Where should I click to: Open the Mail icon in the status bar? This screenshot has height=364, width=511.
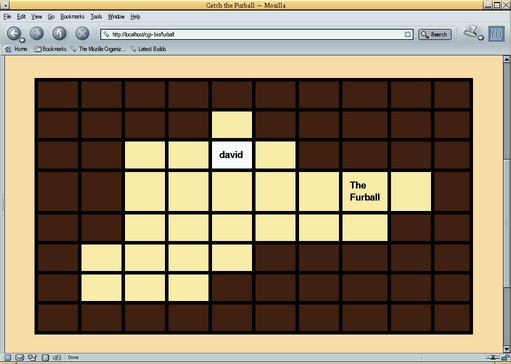click(20, 358)
